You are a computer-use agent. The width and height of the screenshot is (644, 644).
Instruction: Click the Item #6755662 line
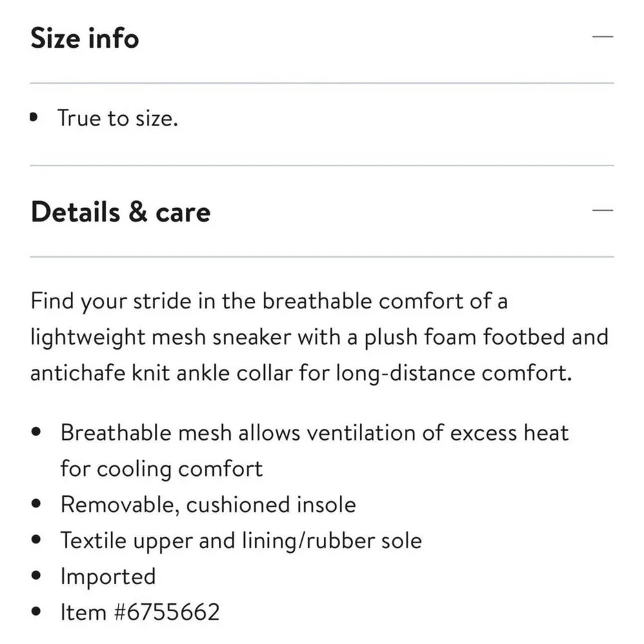(x=140, y=612)
